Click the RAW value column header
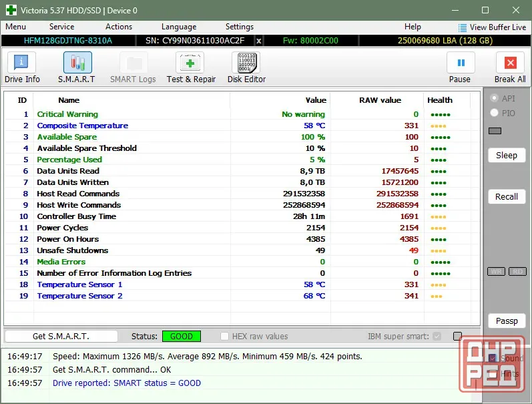532x404 pixels. coord(380,100)
